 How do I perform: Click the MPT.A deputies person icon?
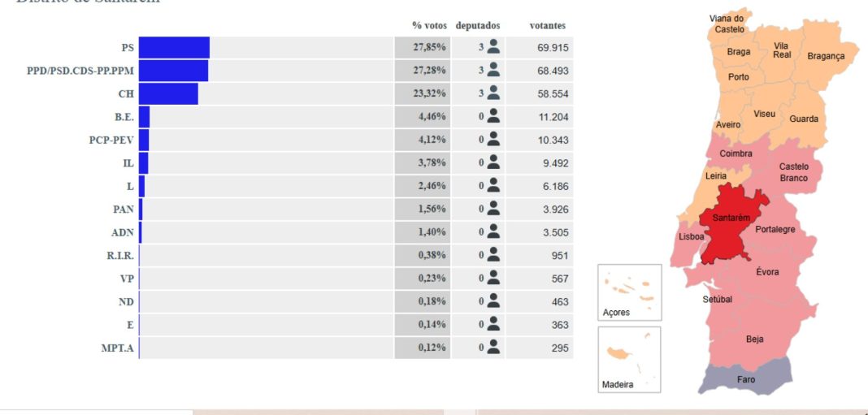click(x=493, y=348)
